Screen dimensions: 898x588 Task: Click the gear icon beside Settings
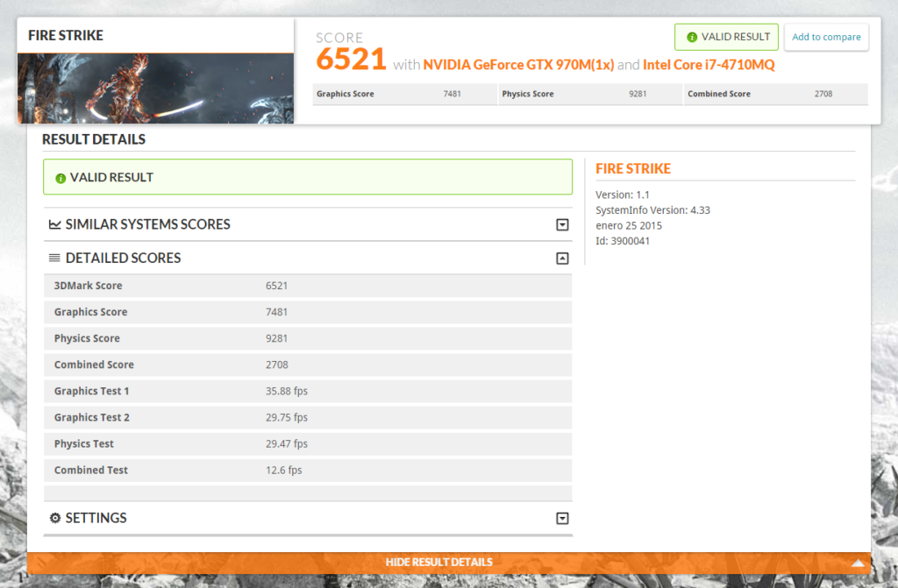coord(55,518)
